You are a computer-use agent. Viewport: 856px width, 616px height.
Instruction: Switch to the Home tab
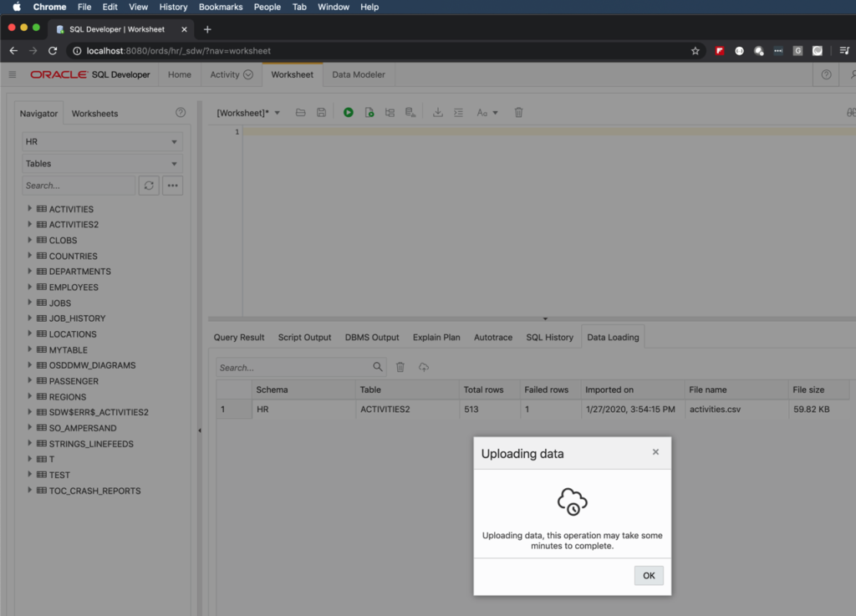tap(180, 74)
